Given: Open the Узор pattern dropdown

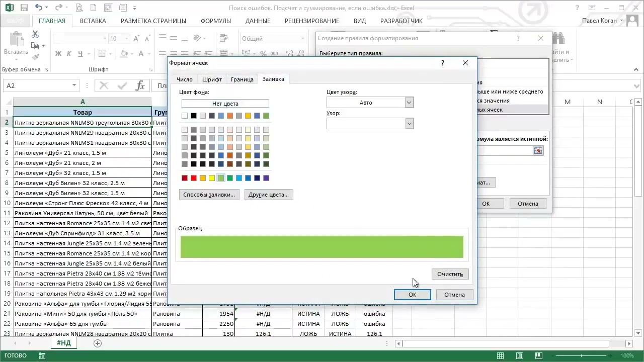Looking at the screenshot, I should click(x=409, y=123).
